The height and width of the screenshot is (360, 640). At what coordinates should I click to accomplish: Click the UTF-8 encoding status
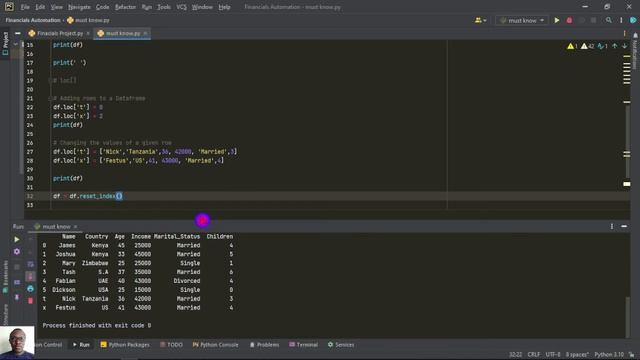553,355
